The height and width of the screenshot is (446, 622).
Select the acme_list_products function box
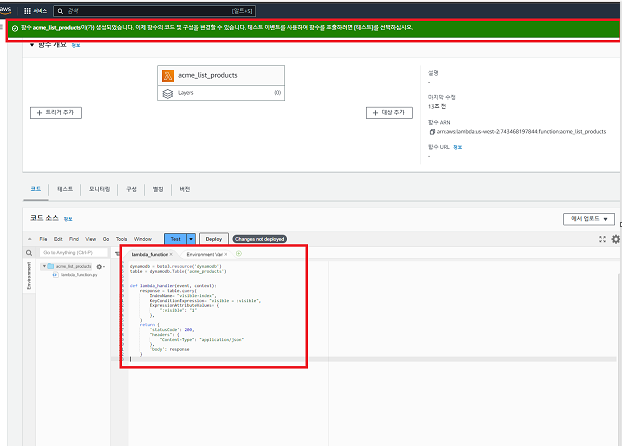[x=221, y=75]
